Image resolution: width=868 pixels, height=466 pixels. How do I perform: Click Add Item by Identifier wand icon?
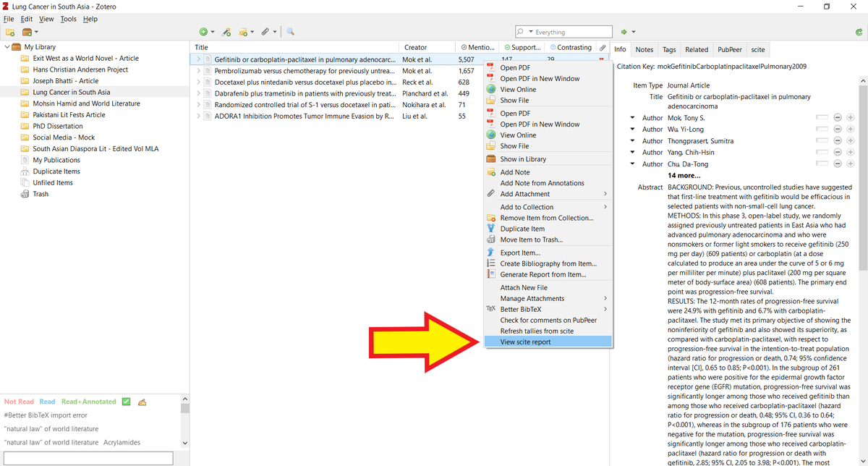click(x=226, y=32)
